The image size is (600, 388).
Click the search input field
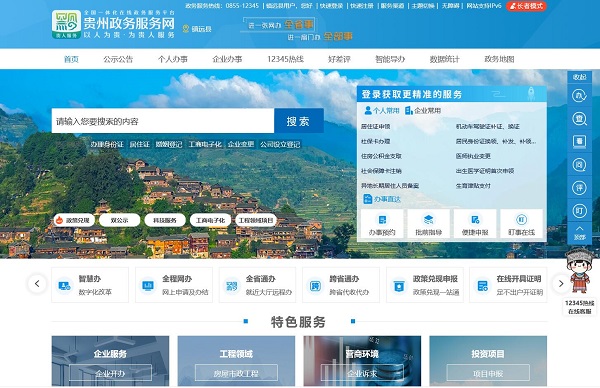(x=163, y=121)
